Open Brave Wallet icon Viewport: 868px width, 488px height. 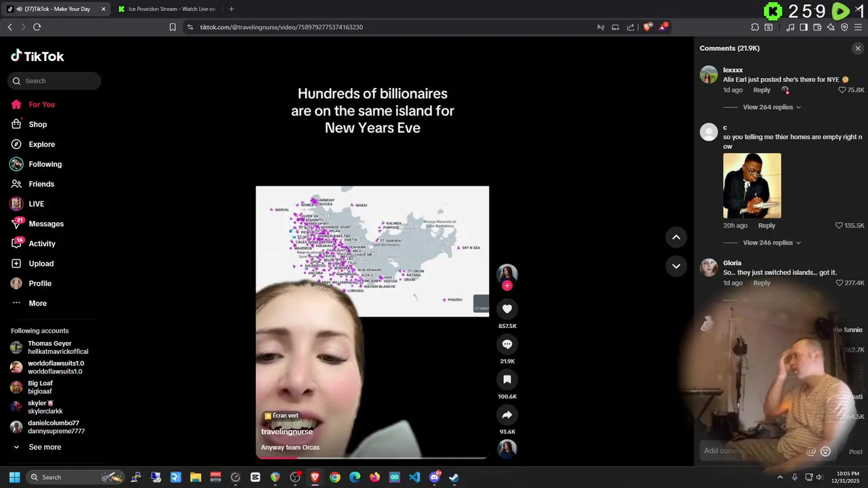tap(817, 27)
